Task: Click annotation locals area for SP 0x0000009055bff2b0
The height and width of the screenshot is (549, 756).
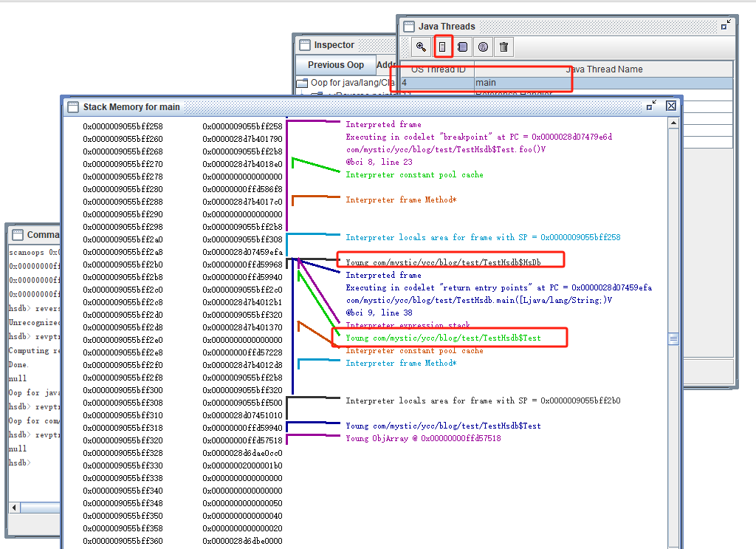Action: pos(483,400)
